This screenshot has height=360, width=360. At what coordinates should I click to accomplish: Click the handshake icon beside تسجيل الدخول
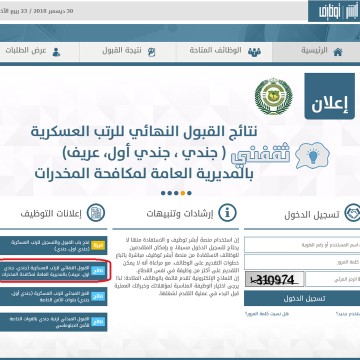(x=352, y=213)
